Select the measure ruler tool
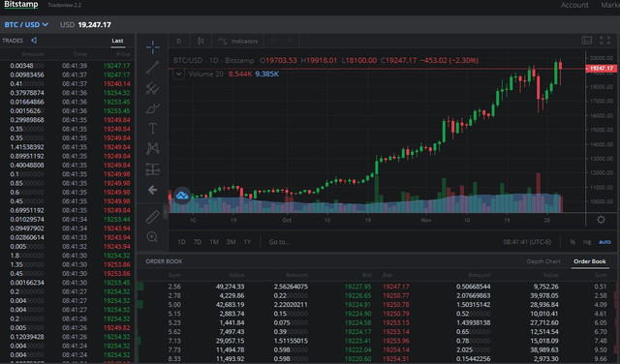 (x=152, y=217)
